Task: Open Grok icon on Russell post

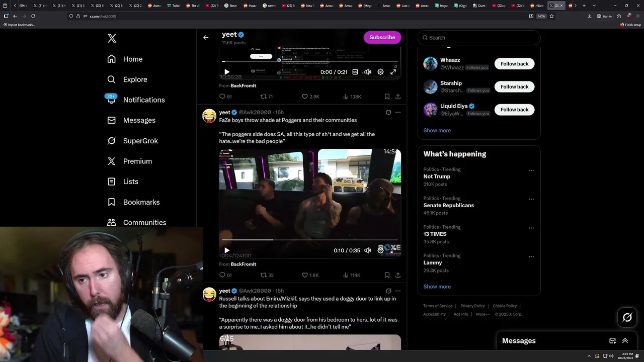Action: [388, 291]
